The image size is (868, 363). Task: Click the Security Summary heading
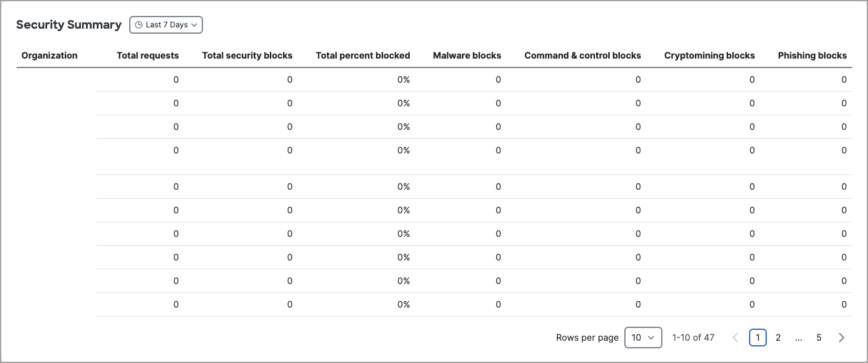click(x=69, y=25)
